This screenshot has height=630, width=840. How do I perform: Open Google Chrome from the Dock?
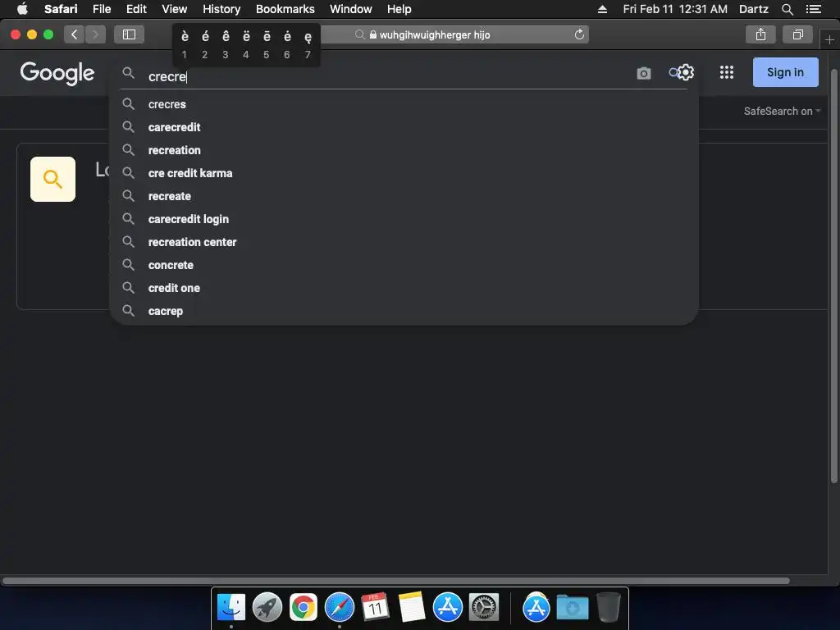pyautogui.click(x=304, y=608)
